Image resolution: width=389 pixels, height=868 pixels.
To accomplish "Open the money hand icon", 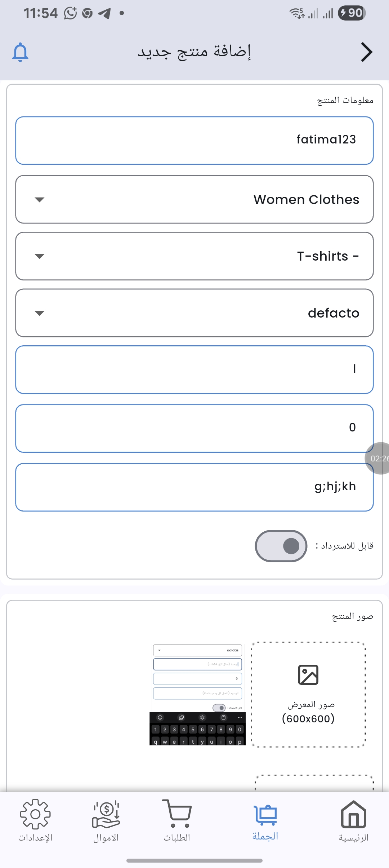I will coord(106,814).
